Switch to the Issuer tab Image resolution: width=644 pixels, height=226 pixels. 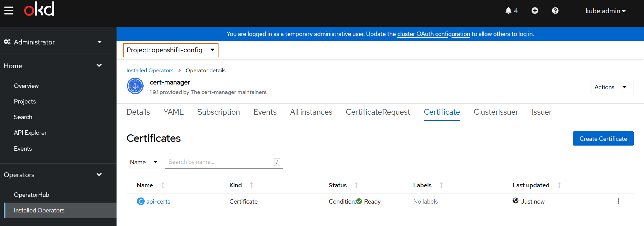point(541,112)
